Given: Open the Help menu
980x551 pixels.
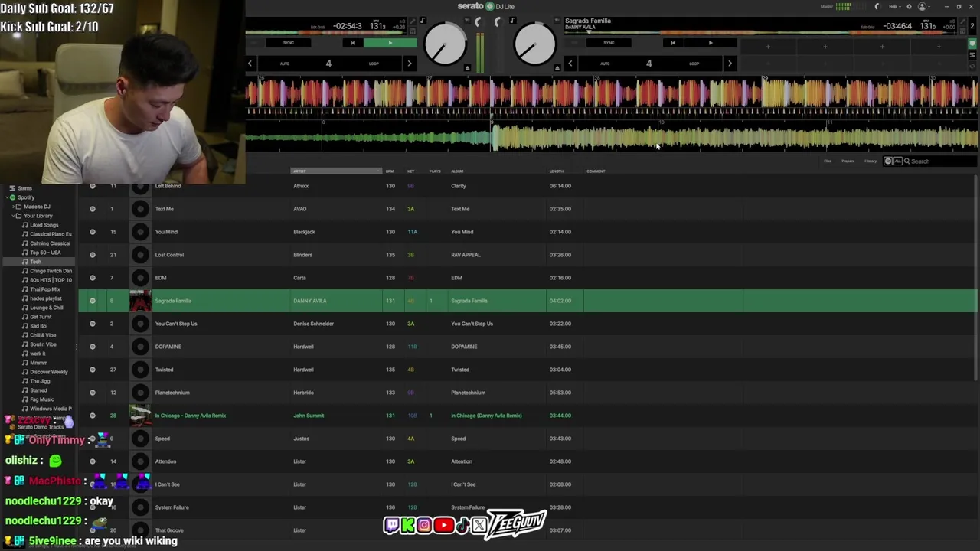Looking at the screenshot, I should 894,6.
